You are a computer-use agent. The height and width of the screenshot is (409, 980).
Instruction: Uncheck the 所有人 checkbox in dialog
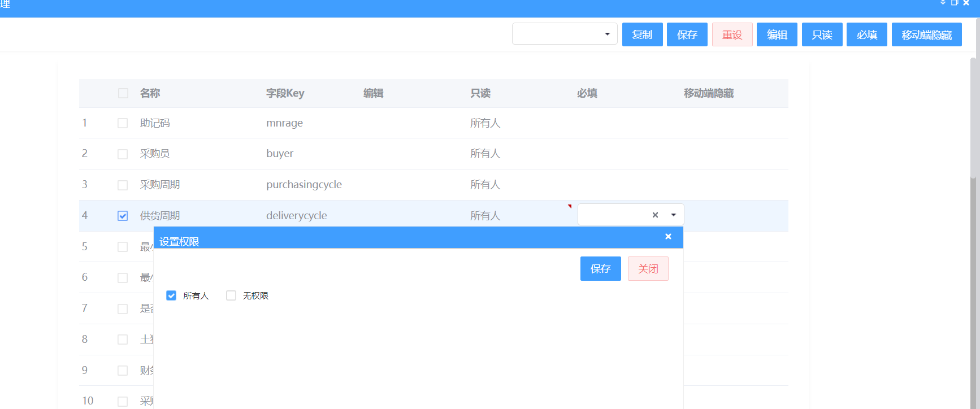click(x=171, y=295)
